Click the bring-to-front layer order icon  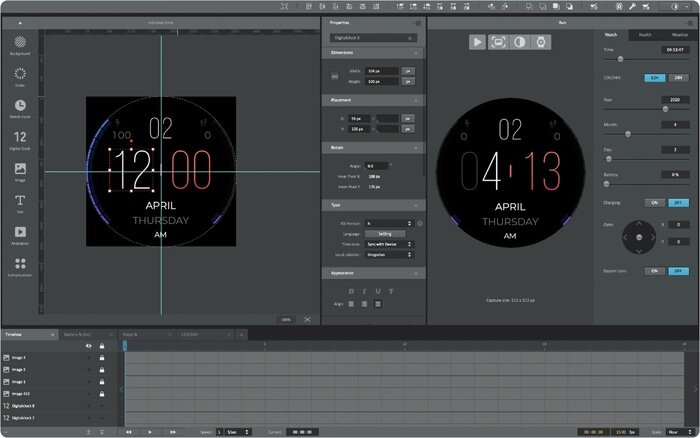tap(556, 6)
